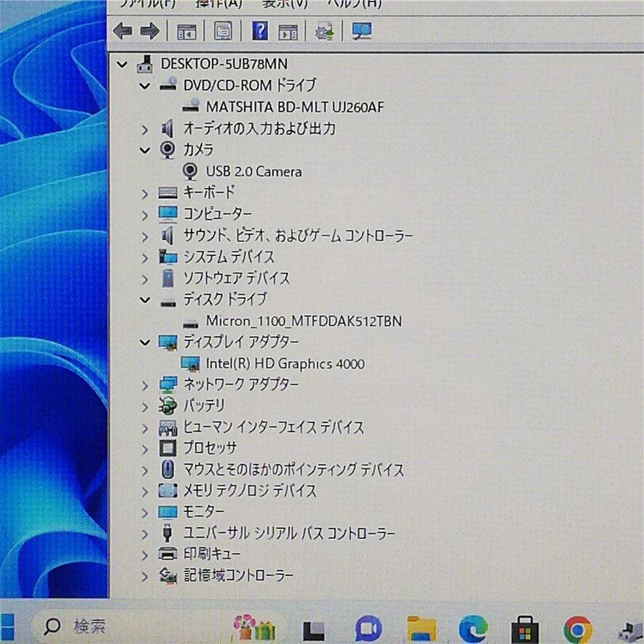Collapse the DVD/CD-ROM ドライブ node
Image resolution: width=644 pixels, height=644 pixels.
144,86
